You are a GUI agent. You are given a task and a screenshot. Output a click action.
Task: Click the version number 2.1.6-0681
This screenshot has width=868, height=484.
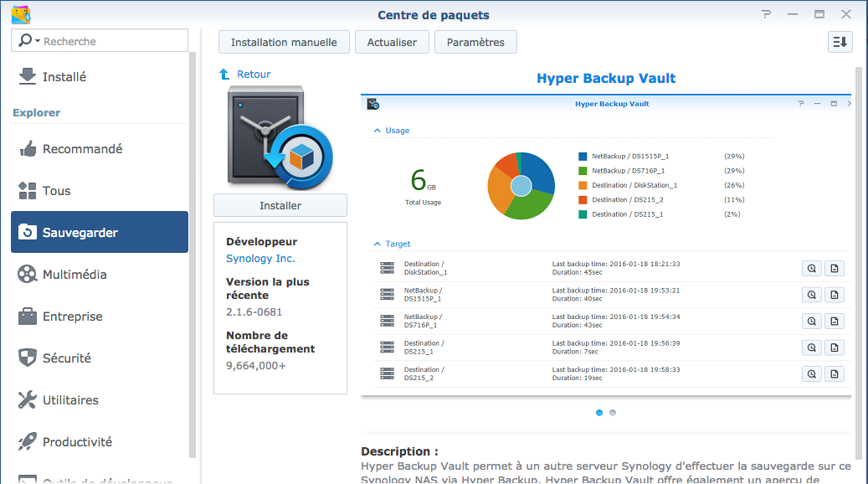pyautogui.click(x=254, y=312)
